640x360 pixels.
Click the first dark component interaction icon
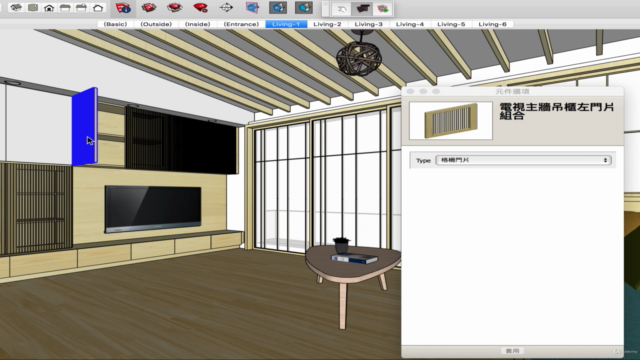pyautogui.click(x=278, y=7)
